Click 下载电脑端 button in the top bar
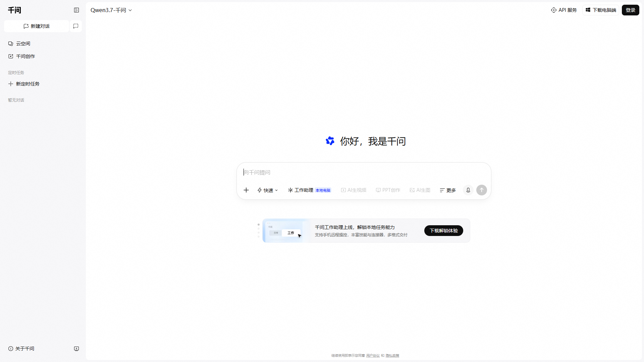The width and height of the screenshot is (644, 362). [601, 10]
